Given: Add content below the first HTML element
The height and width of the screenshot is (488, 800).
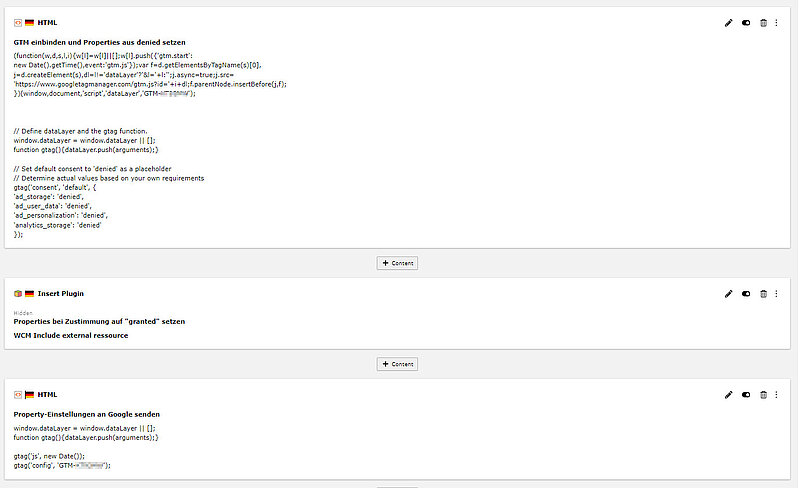Looking at the screenshot, I should [x=397, y=263].
